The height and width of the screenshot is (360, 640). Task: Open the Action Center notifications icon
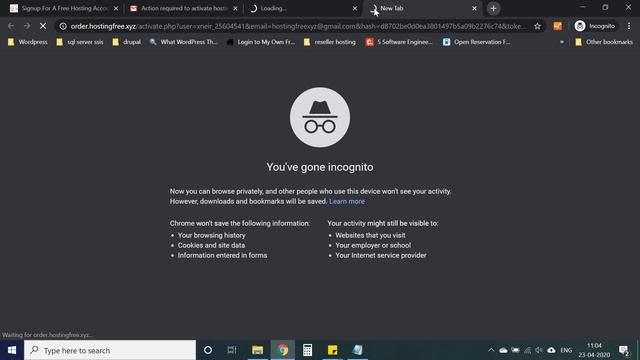[x=624, y=350]
